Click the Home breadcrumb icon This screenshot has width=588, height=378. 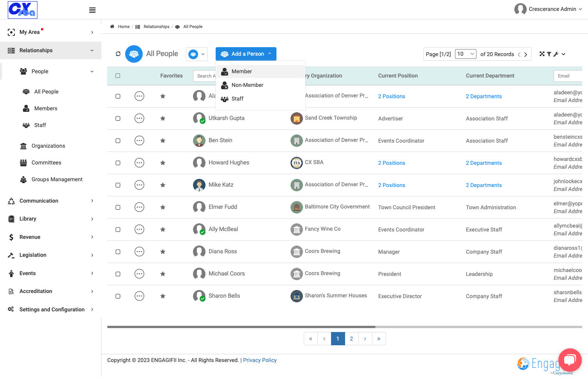click(112, 26)
